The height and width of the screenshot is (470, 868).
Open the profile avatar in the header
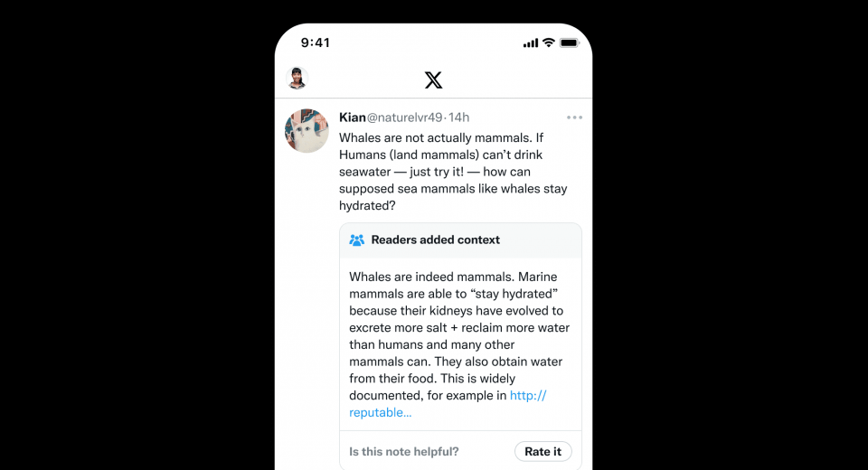click(297, 78)
